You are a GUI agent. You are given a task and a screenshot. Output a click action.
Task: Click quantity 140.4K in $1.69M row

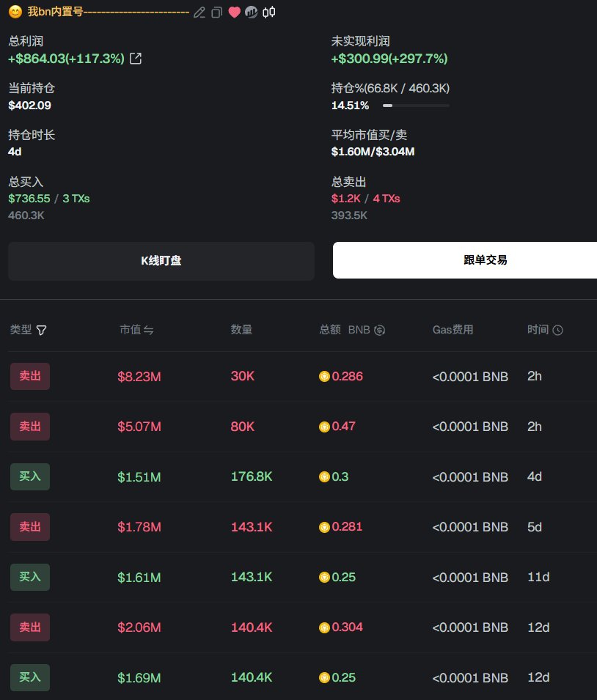252,678
